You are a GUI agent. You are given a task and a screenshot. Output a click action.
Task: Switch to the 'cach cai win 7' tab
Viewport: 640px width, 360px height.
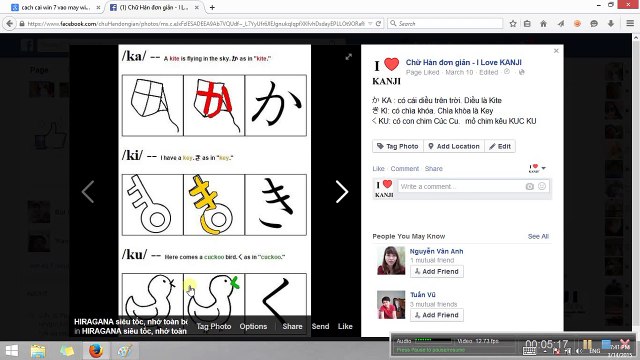tap(56, 7)
